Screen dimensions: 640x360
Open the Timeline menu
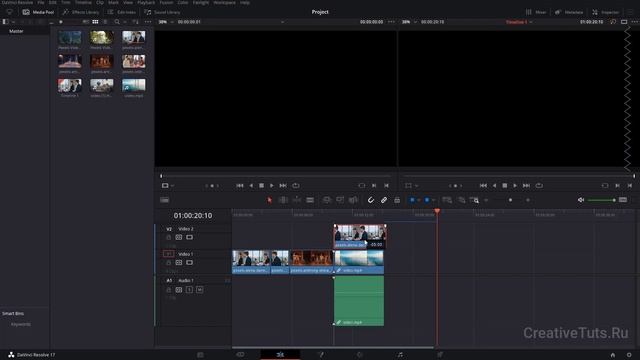[83, 2]
